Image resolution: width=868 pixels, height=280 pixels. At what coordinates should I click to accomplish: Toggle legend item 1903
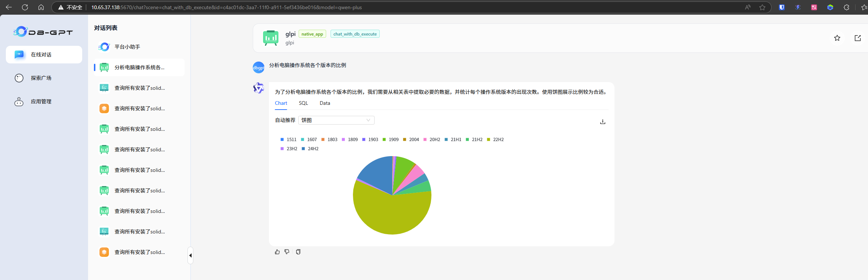click(370, 140)
